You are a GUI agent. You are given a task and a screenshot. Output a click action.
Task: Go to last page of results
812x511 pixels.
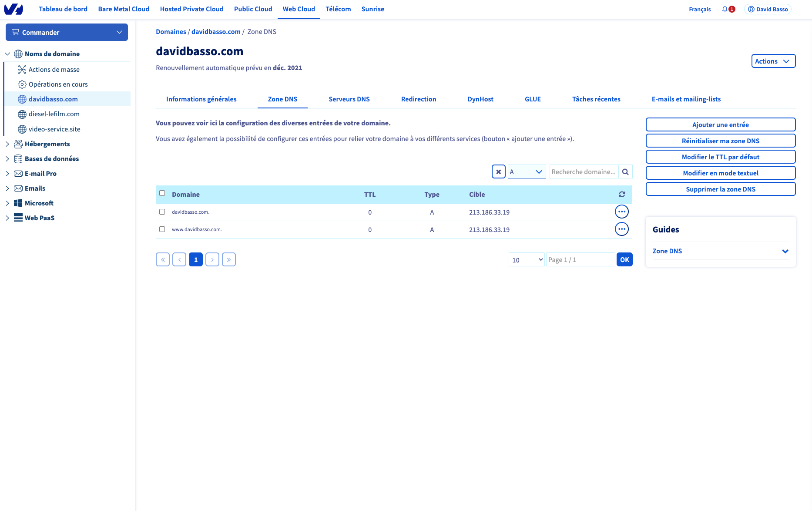pos(229,260)
